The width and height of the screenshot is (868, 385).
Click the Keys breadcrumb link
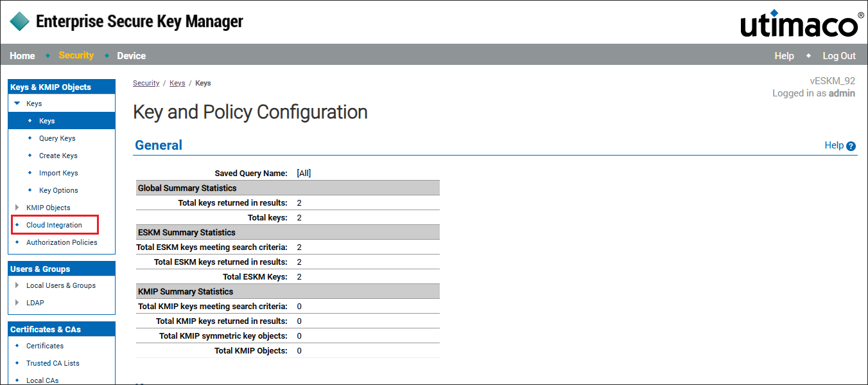(x=177, y=83)
